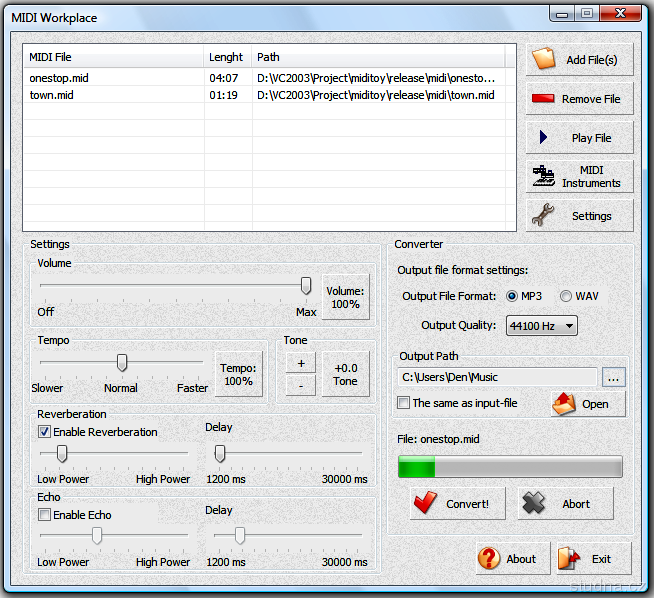The image size is (654, 598).
Task: Exit the program using the door icon
Action: tap(569, 559)
